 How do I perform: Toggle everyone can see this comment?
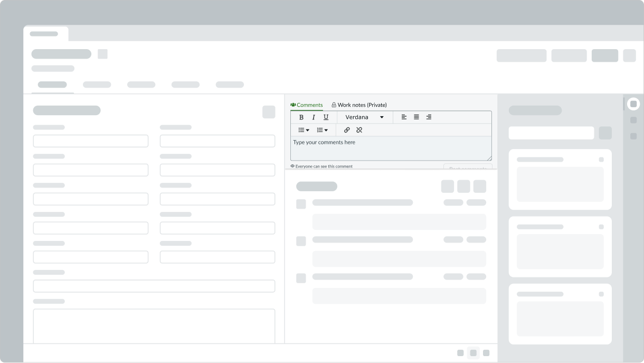(322, 166)
